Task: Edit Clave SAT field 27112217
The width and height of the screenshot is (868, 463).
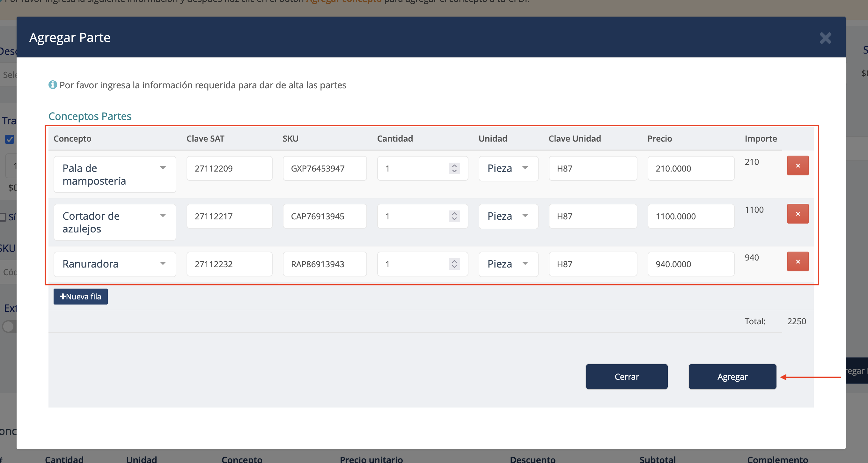Action: coord(229,216)
